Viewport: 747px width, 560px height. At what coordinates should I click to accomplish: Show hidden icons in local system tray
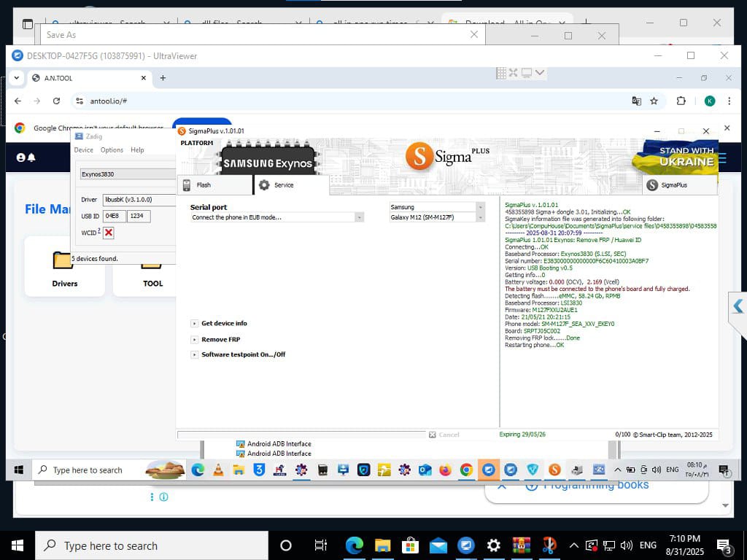pos(573,545)
